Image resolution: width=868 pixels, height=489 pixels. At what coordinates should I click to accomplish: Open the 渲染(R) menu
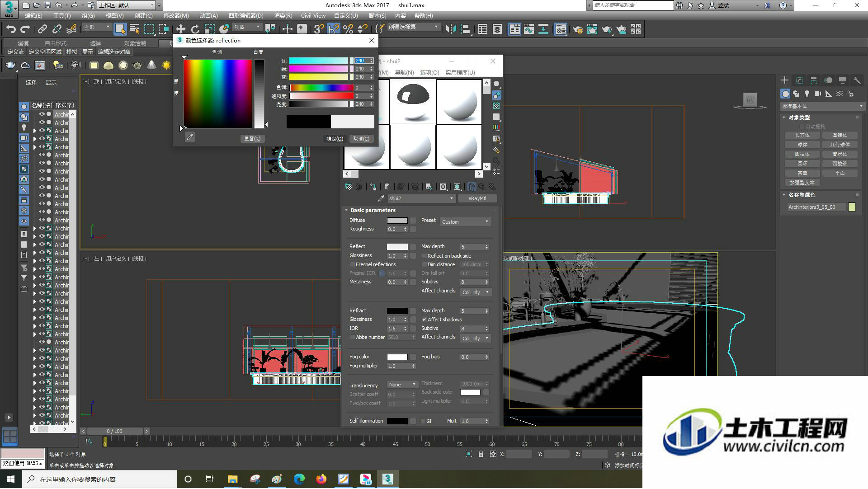pos(283,15)
